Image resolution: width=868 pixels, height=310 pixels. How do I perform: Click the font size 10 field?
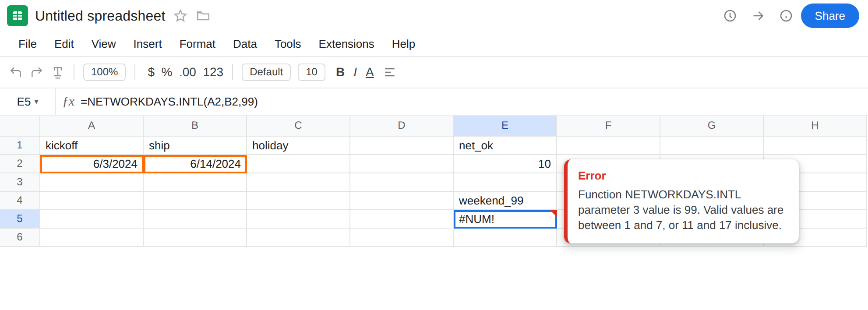(x=311, y=72)
